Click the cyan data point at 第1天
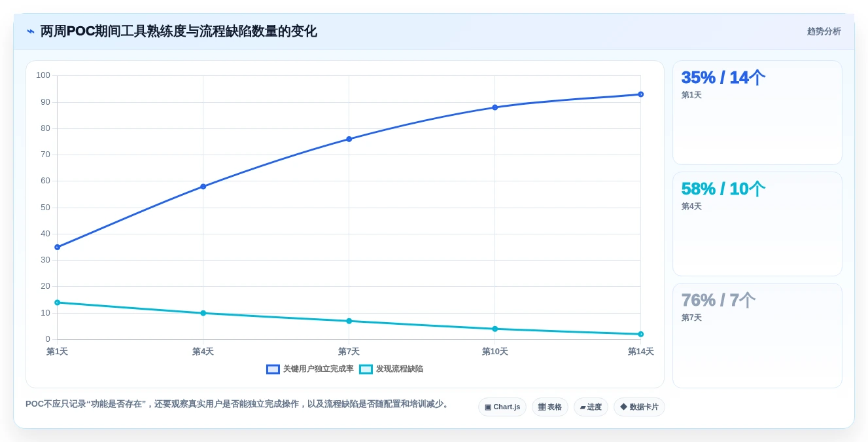The width and height of the screenshot is (868, 442). point(58,303)
